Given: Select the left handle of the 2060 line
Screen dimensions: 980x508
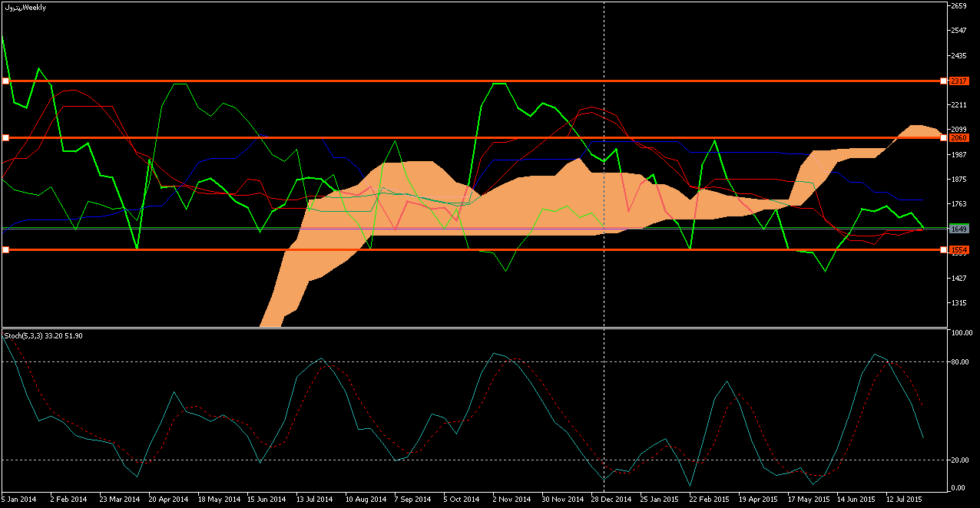Looking at the screenshot, I should [x=5, y=137].
